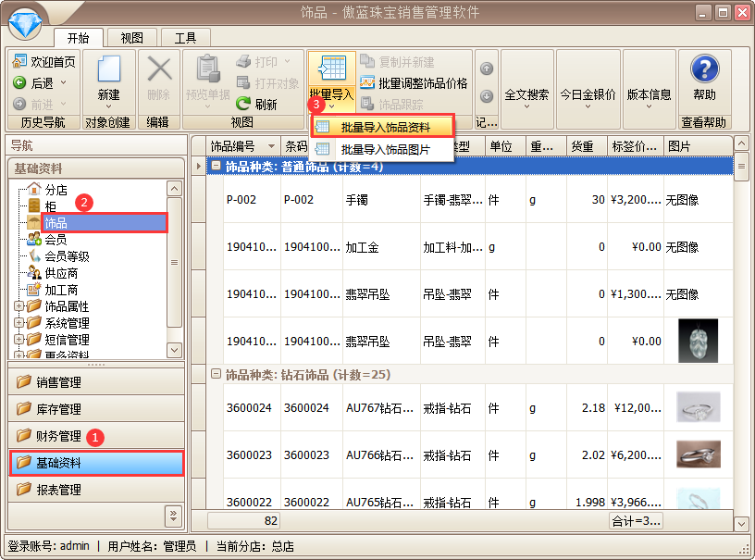This screenshot has width=755, height=560.
Task: Go back with the 后退 button
Action: coord(40,82)
